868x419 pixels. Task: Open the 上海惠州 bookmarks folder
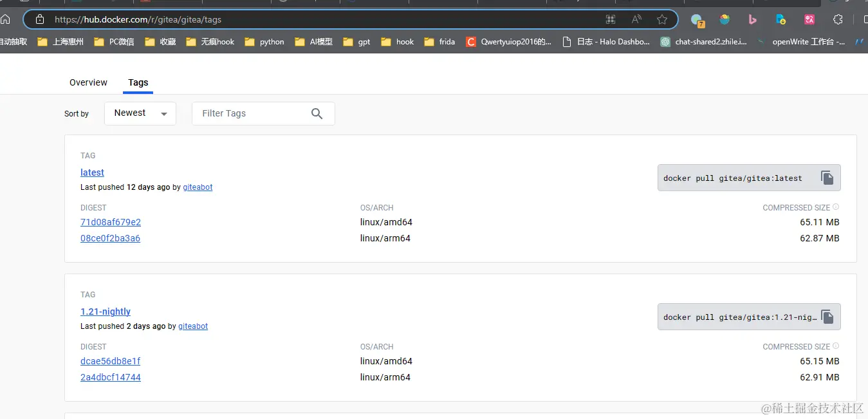[x=60, y=42]
